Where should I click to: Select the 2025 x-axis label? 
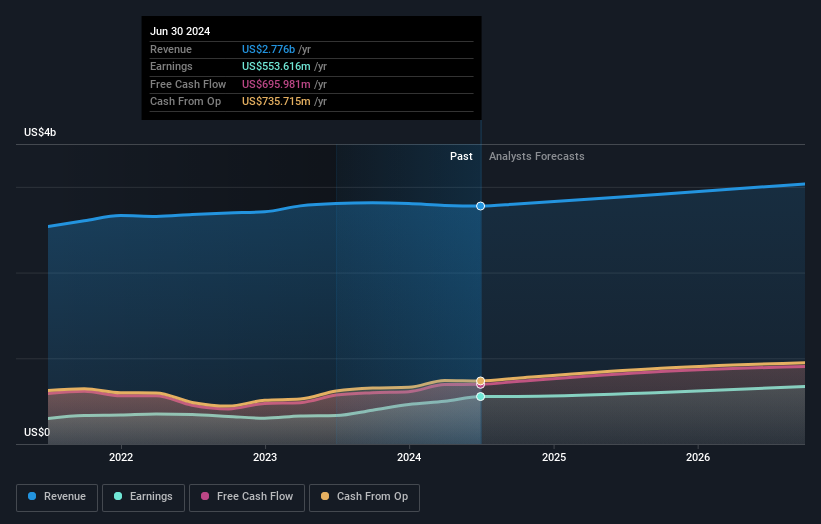click(x=554, y=457)
